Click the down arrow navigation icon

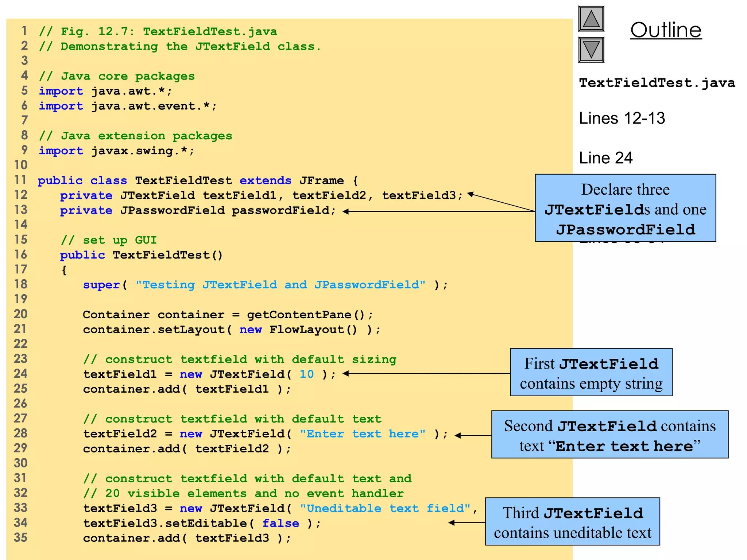[x=591, y=50]
